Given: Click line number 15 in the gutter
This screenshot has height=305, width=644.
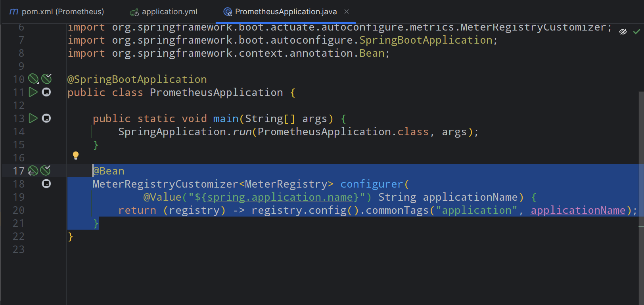Looking at the screenshot, I should tap(19, 145).
